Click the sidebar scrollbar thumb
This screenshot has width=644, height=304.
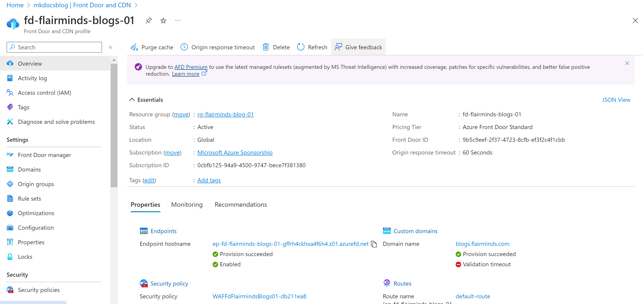(x=114, y=125)
